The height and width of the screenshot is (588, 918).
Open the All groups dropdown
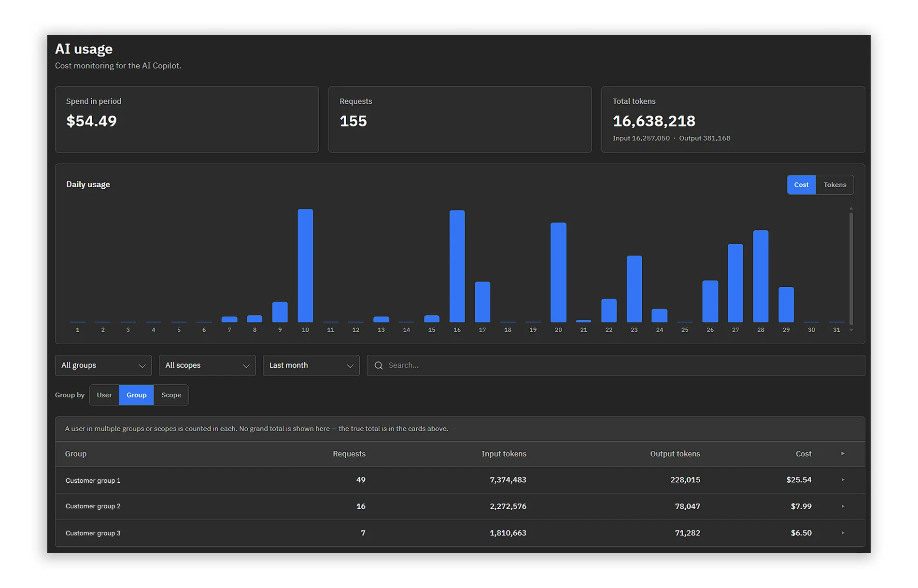[103, 365]
